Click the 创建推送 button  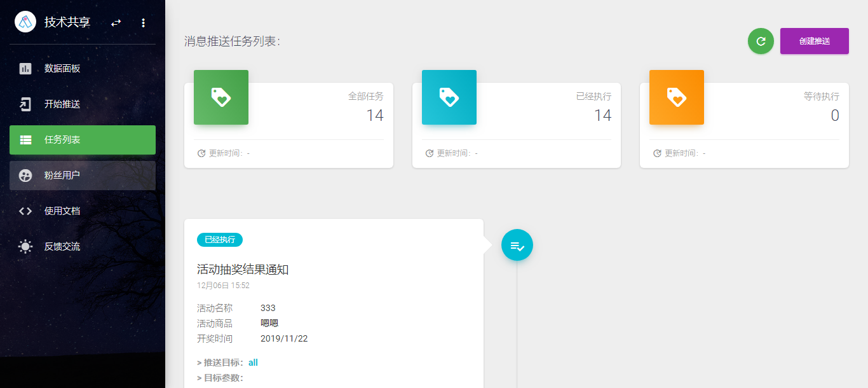coord(815,41)
